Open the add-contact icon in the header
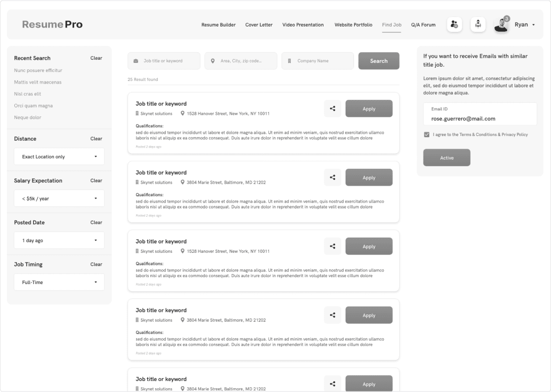Viewport: 551px width, 392px height. 454,24
